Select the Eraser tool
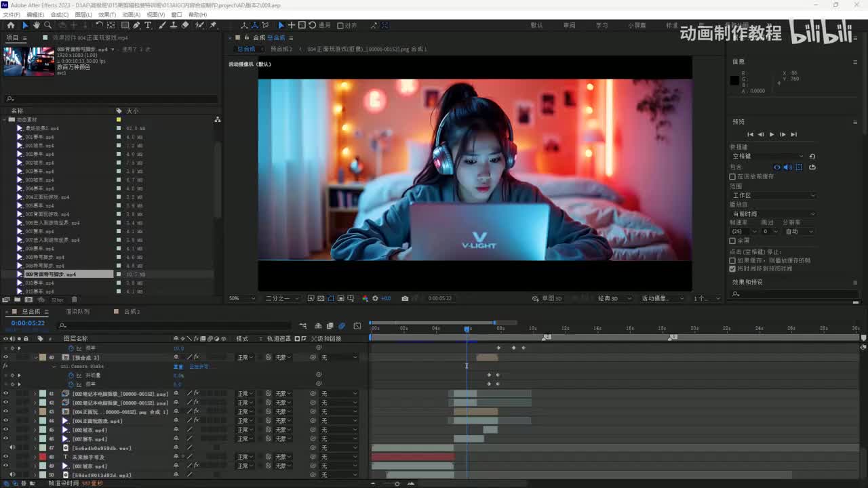Image resolution: width=868 pixels, height=488 pixels. [185, 25]
